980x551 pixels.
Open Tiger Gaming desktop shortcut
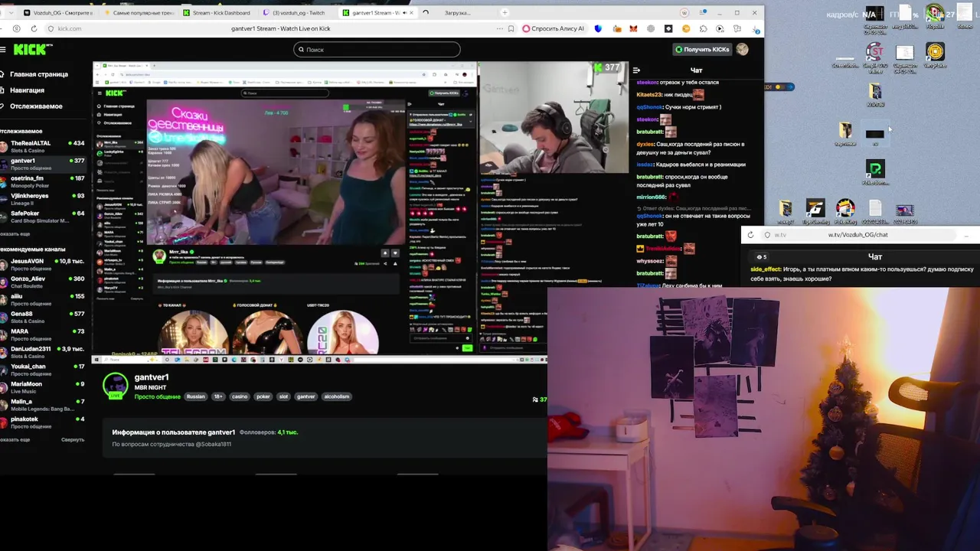click(815, 212)
